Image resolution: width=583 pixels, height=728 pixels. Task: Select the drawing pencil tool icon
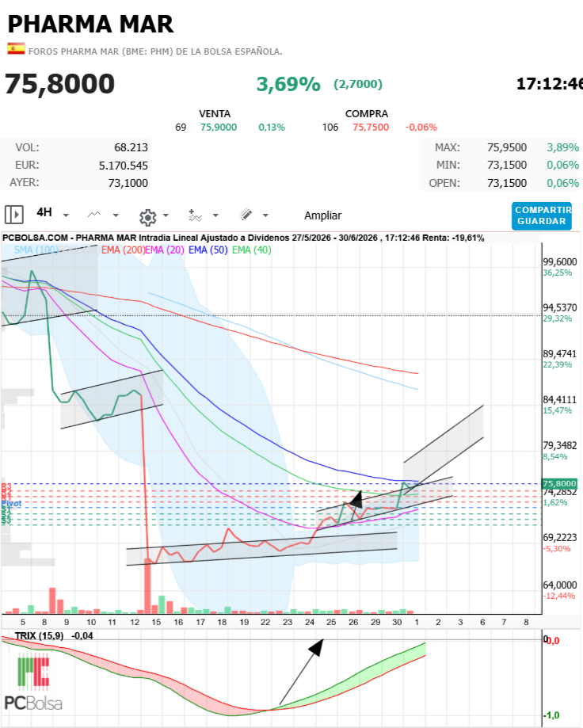pos(246,215)
